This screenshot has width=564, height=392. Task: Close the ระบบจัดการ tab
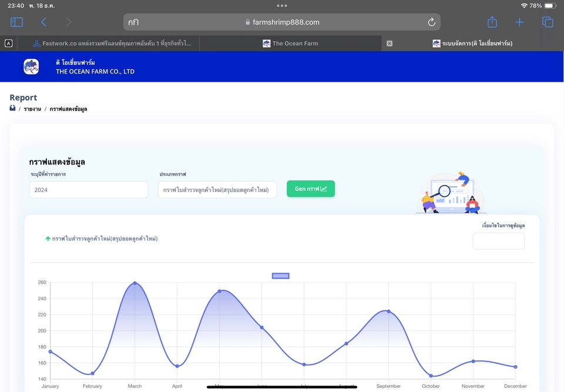389,43
